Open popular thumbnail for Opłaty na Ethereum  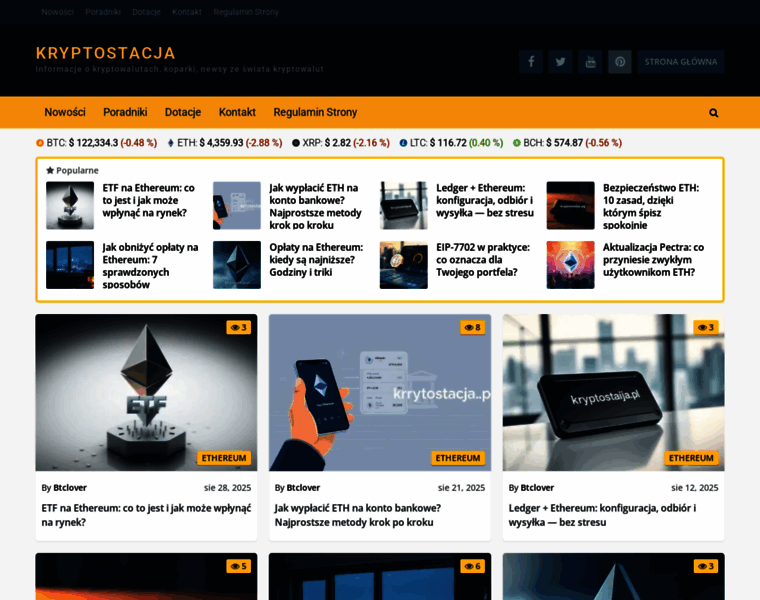(237, 265)
